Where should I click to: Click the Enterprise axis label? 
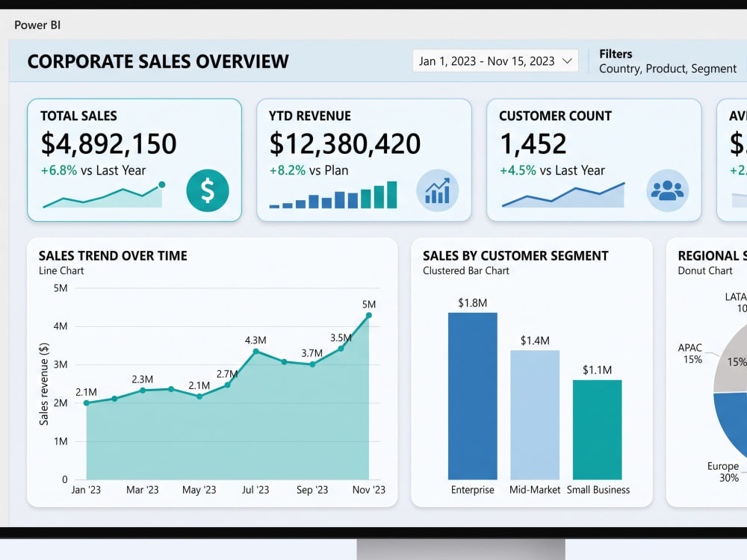point(473,490)
